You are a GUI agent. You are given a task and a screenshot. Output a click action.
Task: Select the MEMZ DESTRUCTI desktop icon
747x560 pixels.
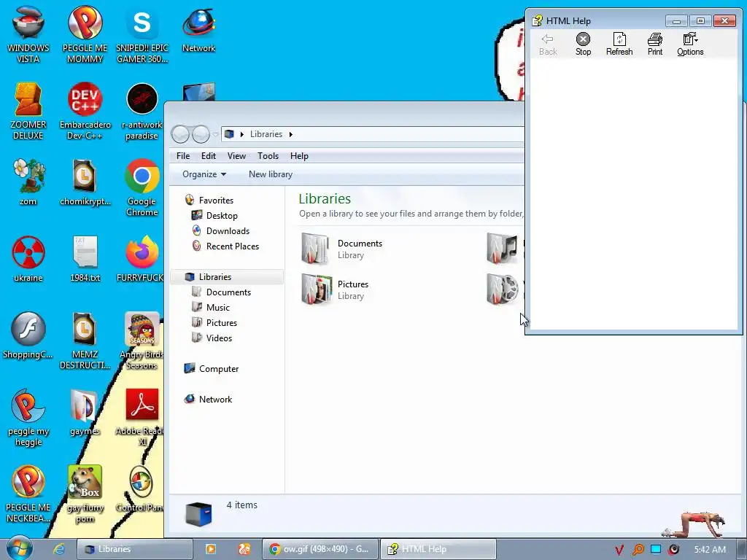coord(85,341)
